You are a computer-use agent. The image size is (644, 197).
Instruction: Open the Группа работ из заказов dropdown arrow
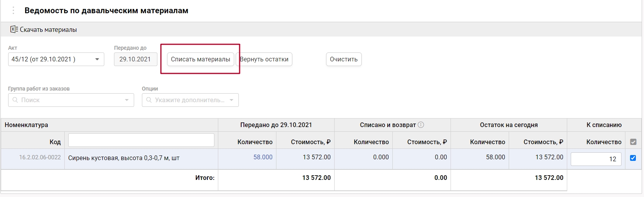(127, 100)
